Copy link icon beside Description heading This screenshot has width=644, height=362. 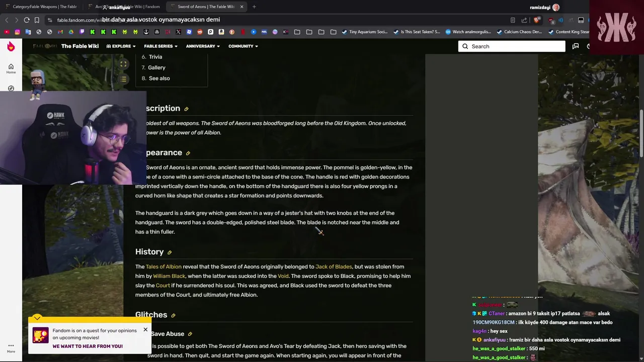click(186, 109)
